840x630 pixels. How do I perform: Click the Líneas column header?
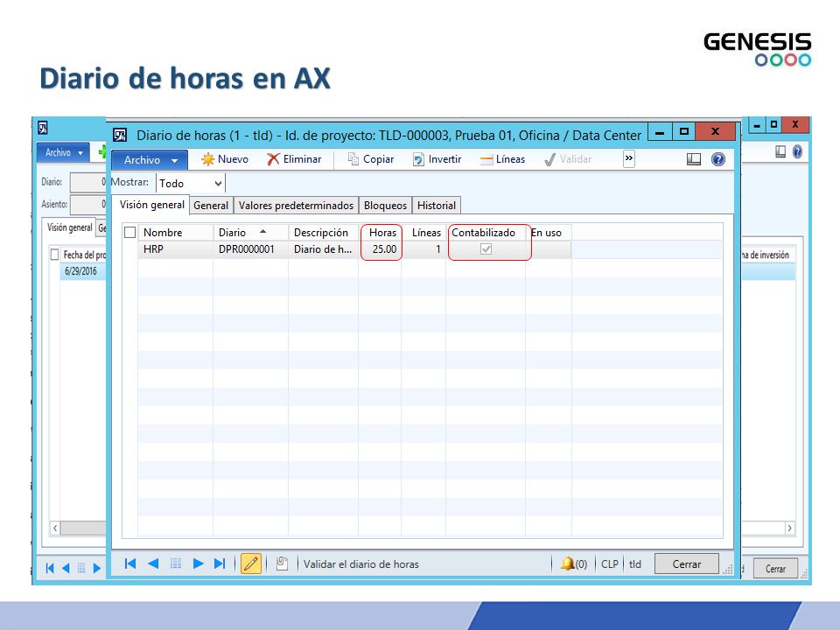[x=423, y=233]
